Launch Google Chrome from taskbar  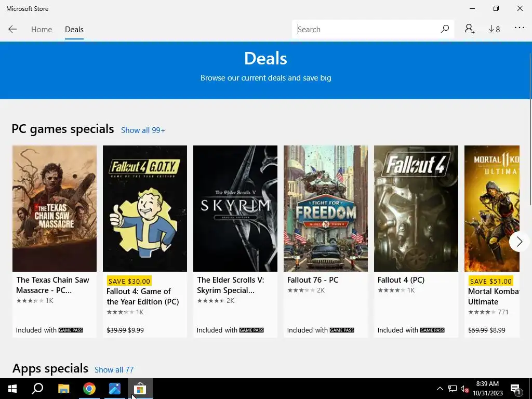point(89,389)
